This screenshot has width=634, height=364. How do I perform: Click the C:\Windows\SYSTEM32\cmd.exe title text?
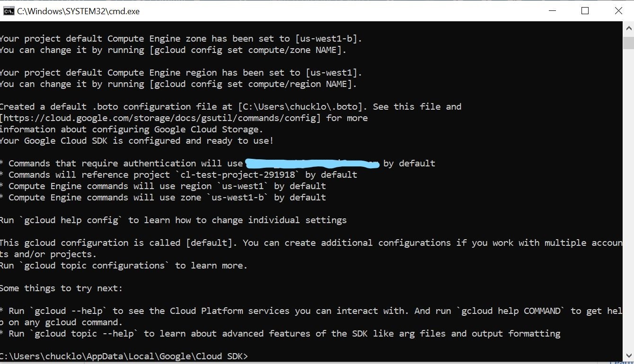click(79, 11)
